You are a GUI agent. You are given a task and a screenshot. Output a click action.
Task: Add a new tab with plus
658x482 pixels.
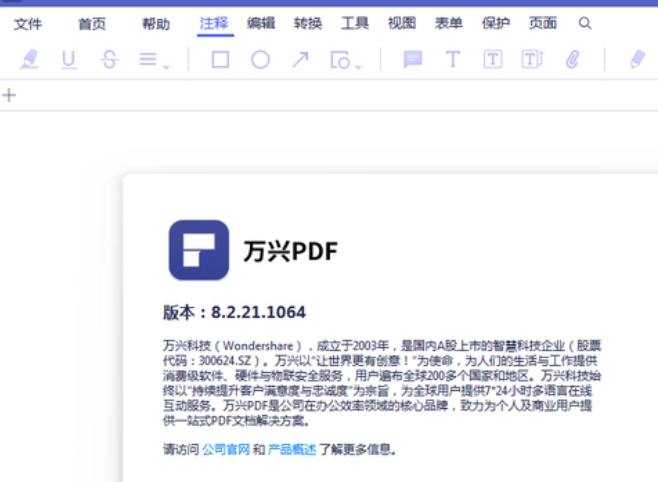pos(9,95)
